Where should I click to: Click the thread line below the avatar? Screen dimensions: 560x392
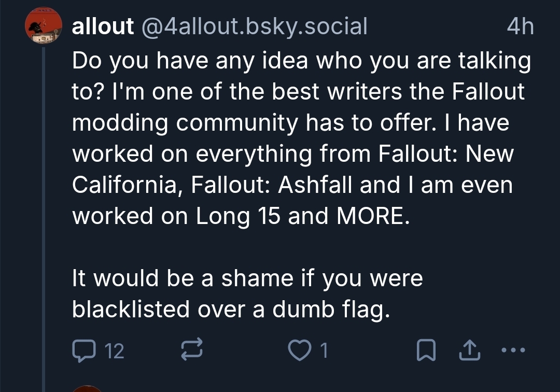click(44, 207)
